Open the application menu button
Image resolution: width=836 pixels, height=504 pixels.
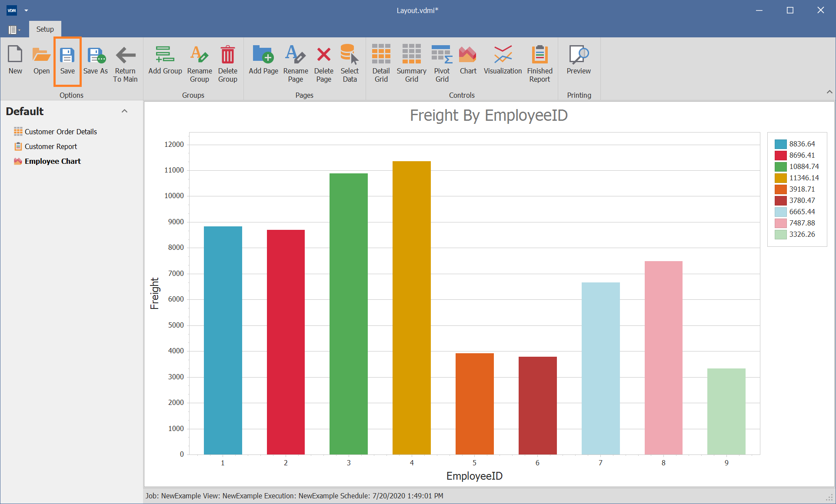click(x=13, y=30)
